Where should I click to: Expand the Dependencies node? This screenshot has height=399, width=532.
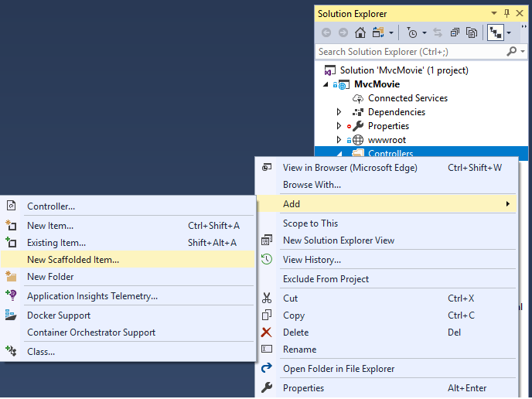(339, 112)
